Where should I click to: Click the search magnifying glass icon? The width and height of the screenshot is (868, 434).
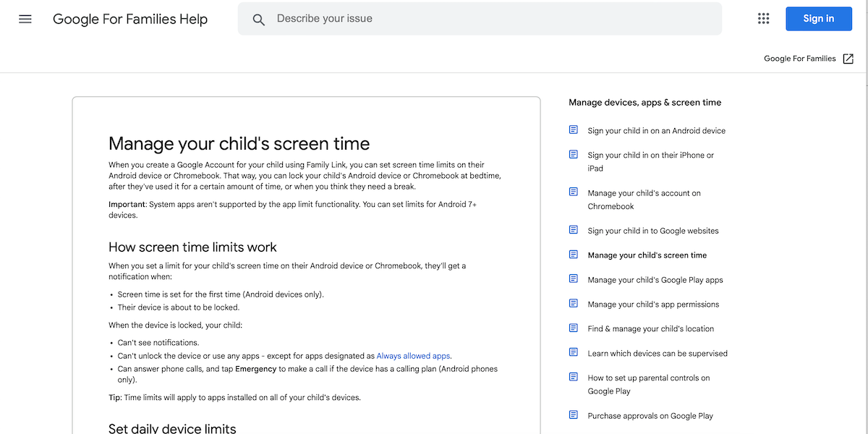click(x=259, y=20)
